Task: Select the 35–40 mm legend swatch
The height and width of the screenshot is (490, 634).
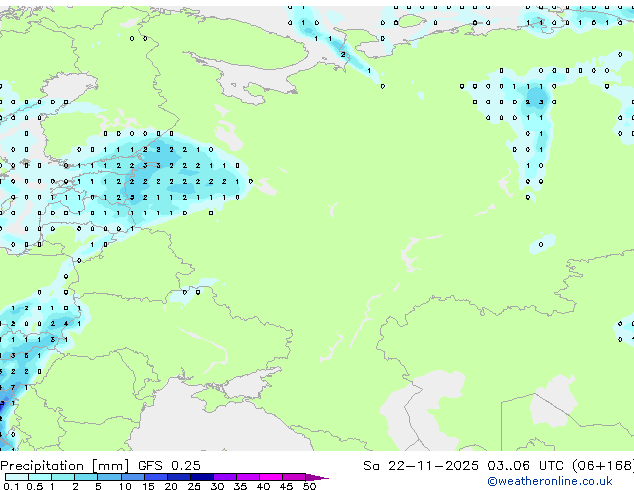Action: click(248, 477)
